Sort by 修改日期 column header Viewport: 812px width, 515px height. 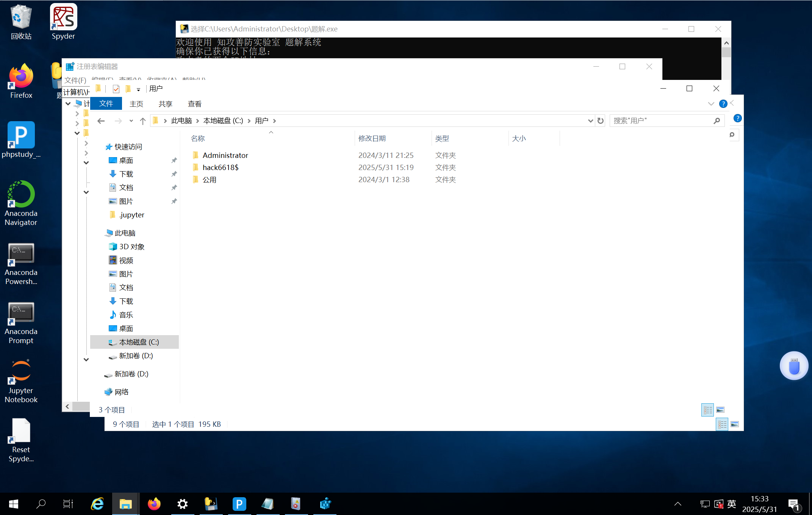click(x=372, y=139)
